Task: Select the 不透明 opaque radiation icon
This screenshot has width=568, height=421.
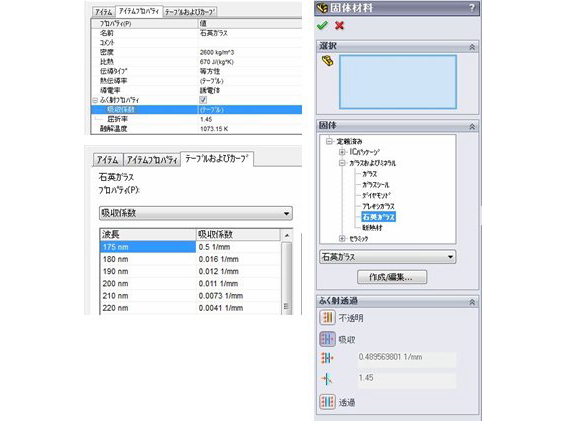Action: (327, 318)
